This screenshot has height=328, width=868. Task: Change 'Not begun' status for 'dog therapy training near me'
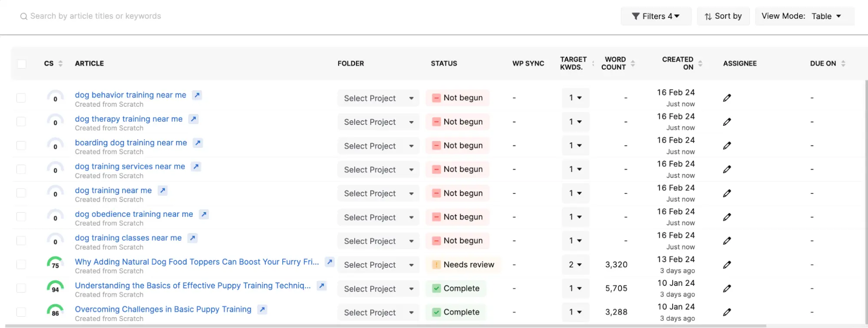pyautogui.click(x=458, y=122)
